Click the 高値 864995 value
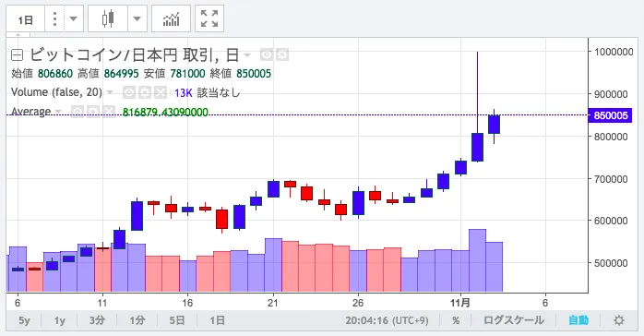This screenshot has height=336, width=644. (x=121, y=74)
